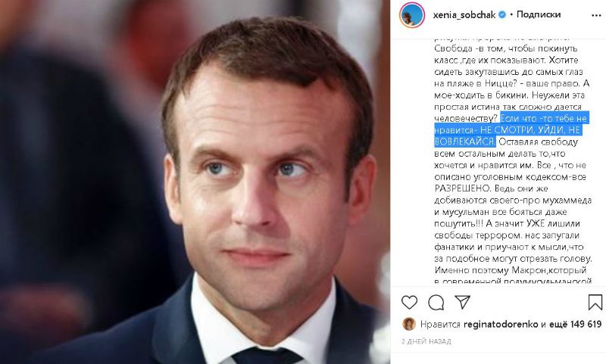Click the Нравится label before reginatodorenko
The width and height of the screenshot is (606, 364).
pos(440,324)
